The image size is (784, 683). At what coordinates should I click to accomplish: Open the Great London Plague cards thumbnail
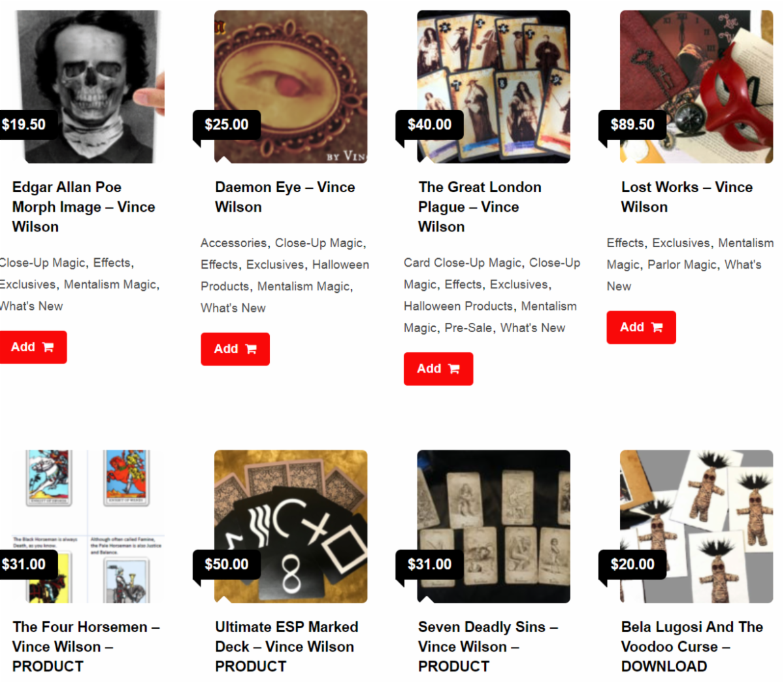point(494,87)
